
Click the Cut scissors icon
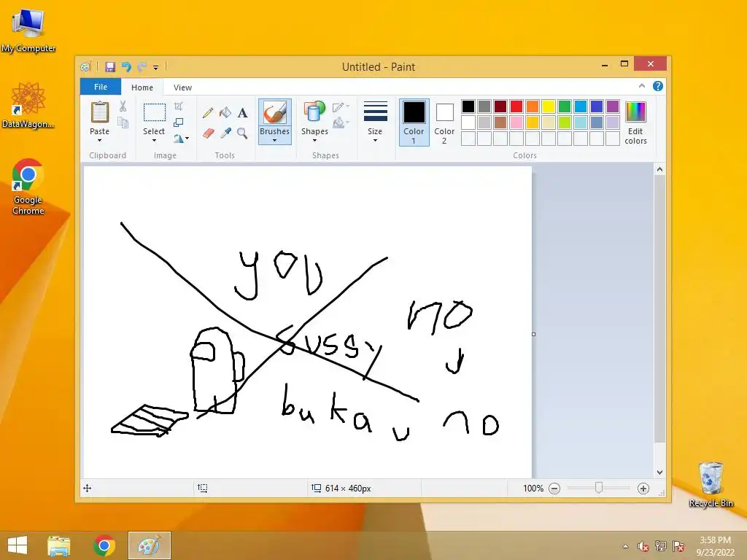tap(123, 106)
